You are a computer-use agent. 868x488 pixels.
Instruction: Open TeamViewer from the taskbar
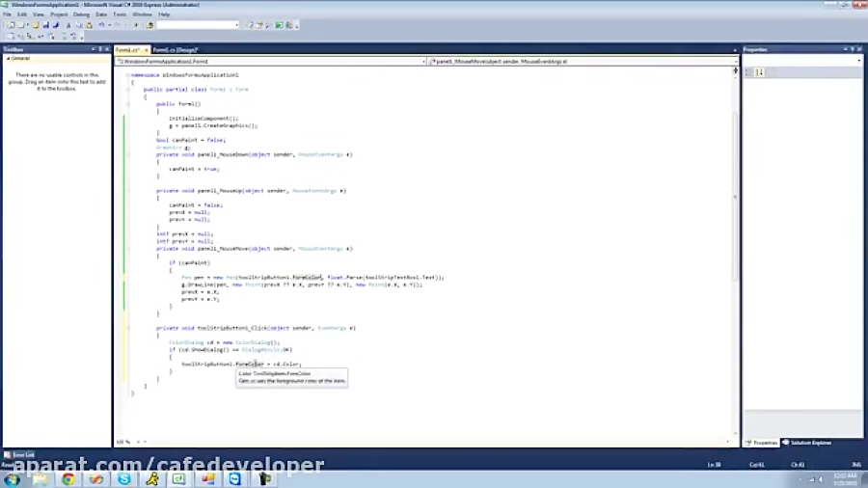(234, 479)
